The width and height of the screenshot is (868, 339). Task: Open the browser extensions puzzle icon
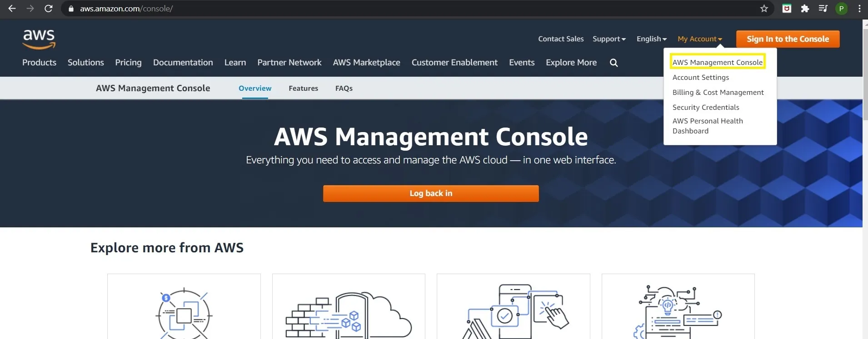(805, 9)
